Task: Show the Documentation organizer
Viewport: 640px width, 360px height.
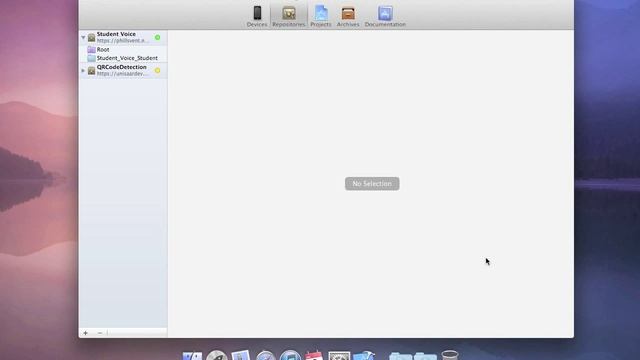Action: pos(385,16)
